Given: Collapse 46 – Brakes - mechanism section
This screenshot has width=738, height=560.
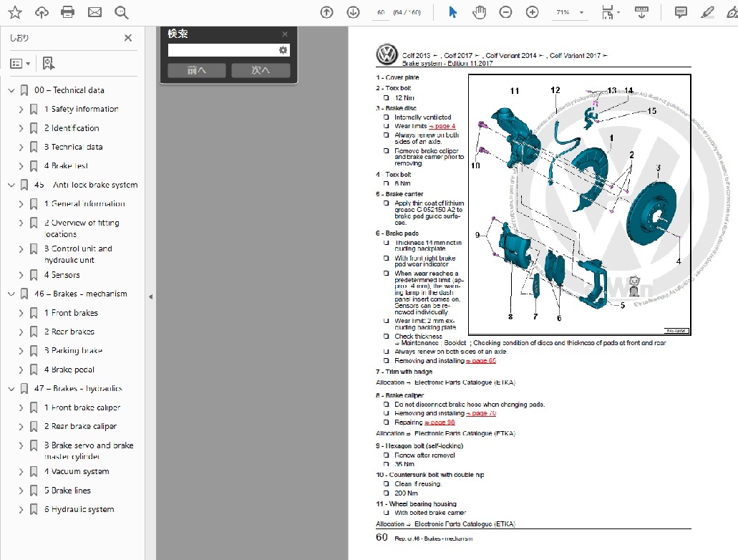Looking at the screenshot, I should pyautogui.click(x=11, y=294).
